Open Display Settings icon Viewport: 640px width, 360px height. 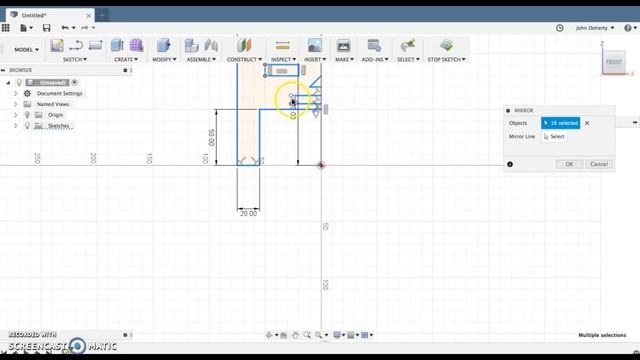coord(337,335)
